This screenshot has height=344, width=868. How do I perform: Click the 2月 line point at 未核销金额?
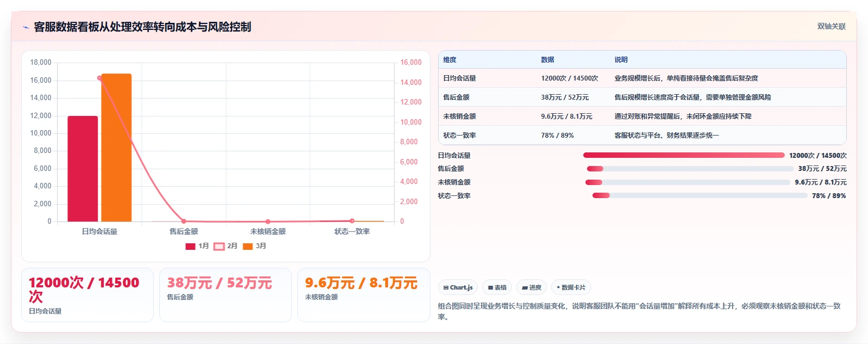click(x=268, y=222)
